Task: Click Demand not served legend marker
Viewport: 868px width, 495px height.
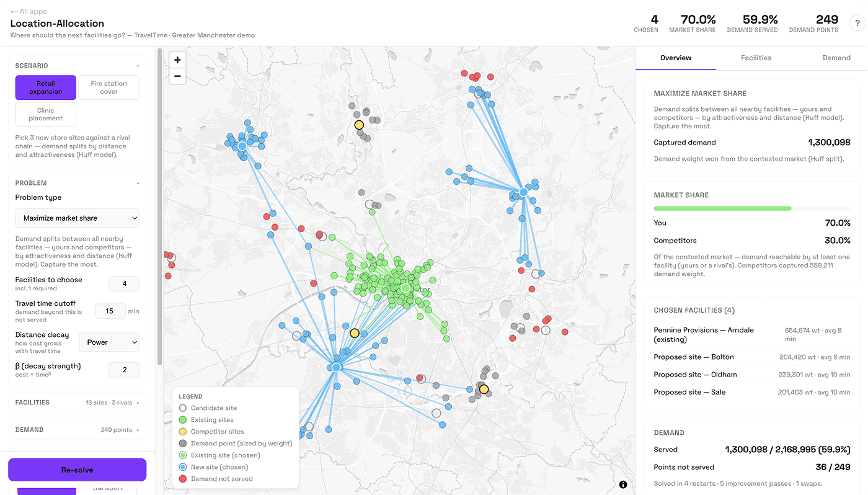Action: (x=182, y=479)
